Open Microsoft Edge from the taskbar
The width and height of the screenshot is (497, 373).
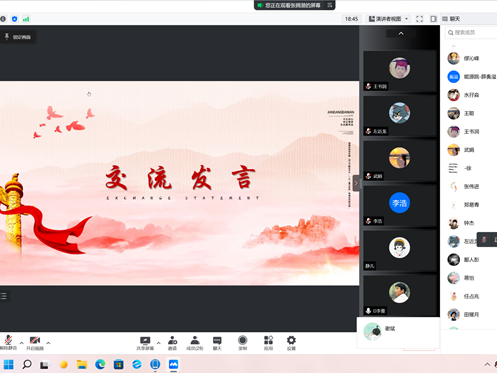tap(100, 364)
